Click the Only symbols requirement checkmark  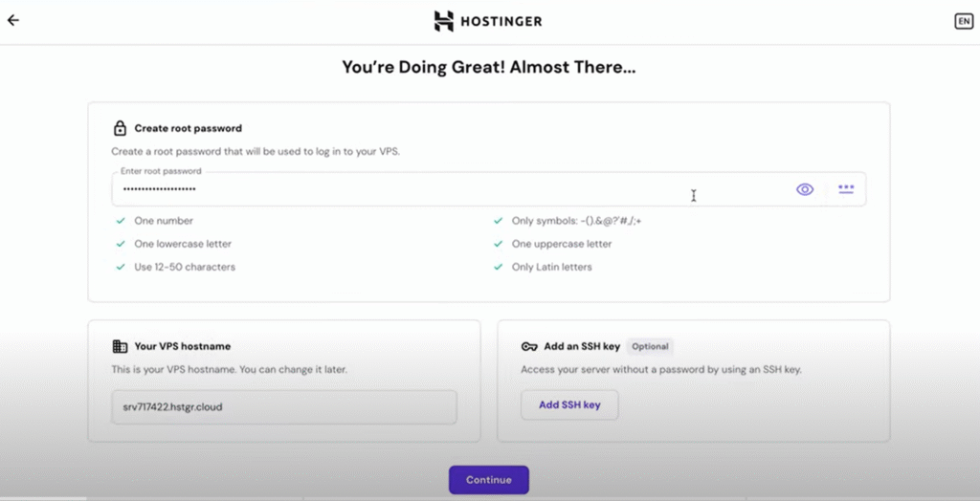click(x=498, y=221)
